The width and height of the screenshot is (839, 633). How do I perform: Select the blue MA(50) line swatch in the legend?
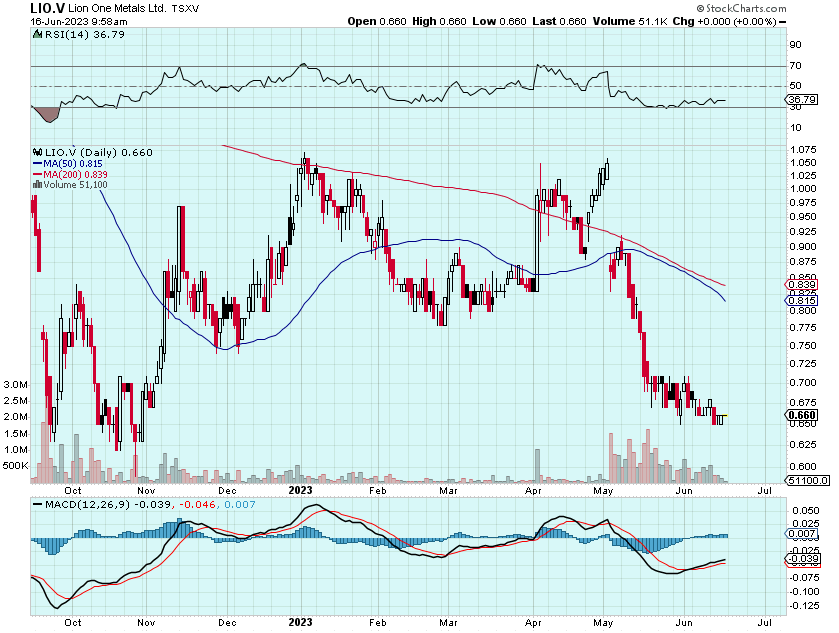[x=37, y=164]
